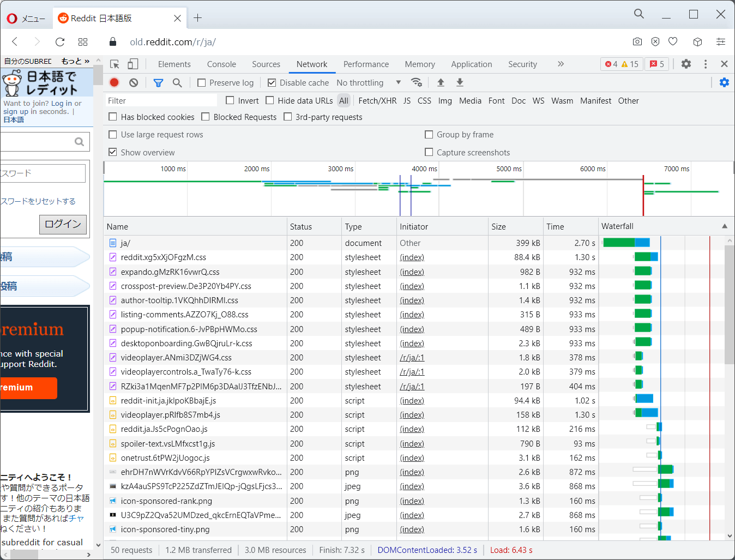Check Has blocked cookies
The width and height of the screenshot is (735, 560).
(113, 117)
